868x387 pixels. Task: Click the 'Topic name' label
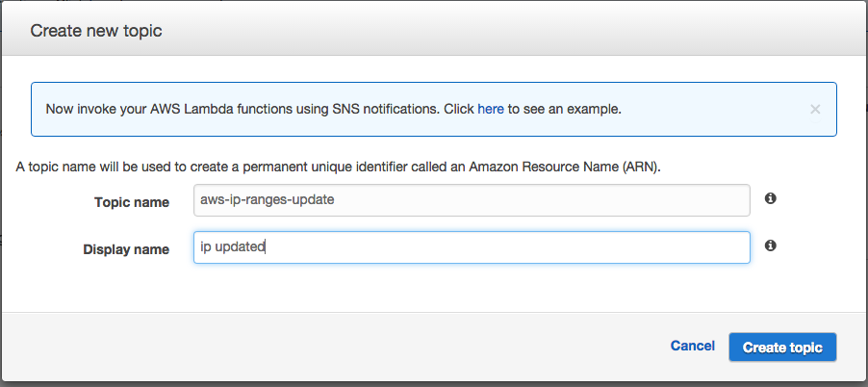[131, 202]
